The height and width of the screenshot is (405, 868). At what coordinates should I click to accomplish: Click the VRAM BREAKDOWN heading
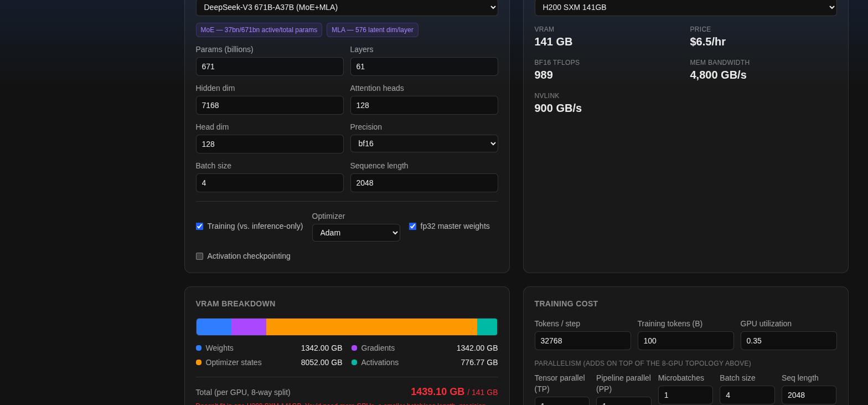pyautogui.click(x=235, y=304)
